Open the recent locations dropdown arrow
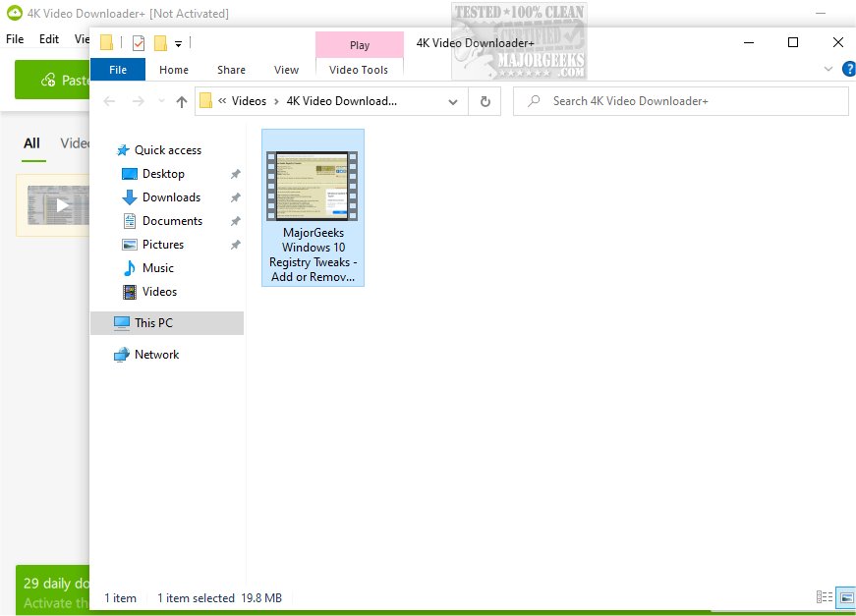Image resolution: width=856 pixels, height=616 pixels. coord(161,101)
